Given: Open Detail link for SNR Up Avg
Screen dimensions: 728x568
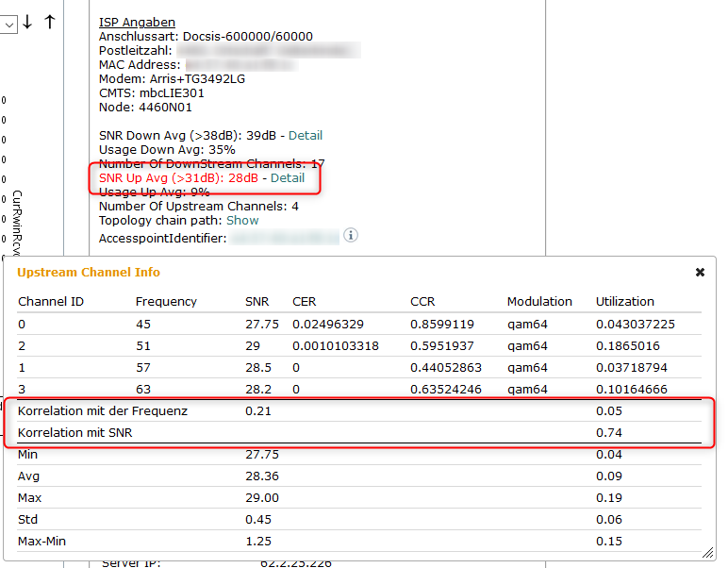Looking at the screenshot, I should click(288, 177).
